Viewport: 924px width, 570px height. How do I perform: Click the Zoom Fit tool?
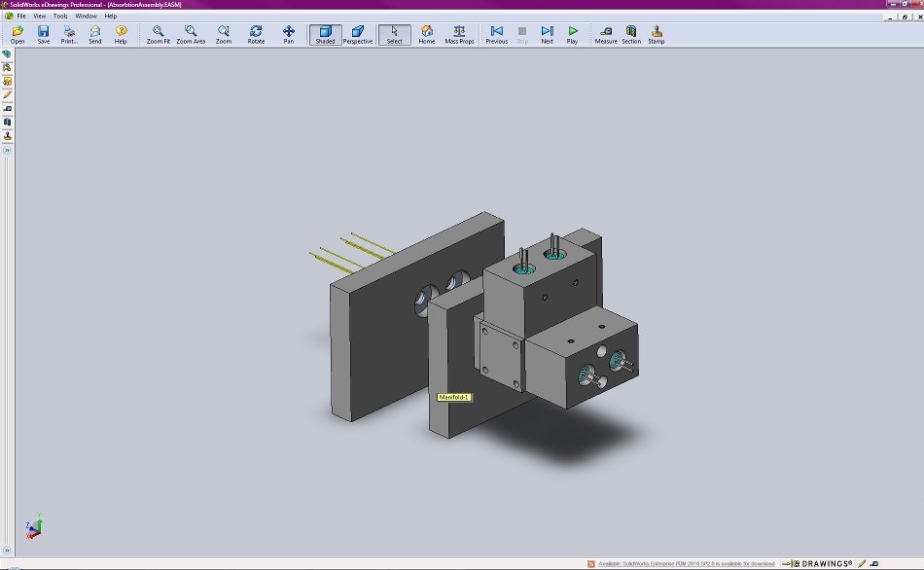[x=158, y=35]
